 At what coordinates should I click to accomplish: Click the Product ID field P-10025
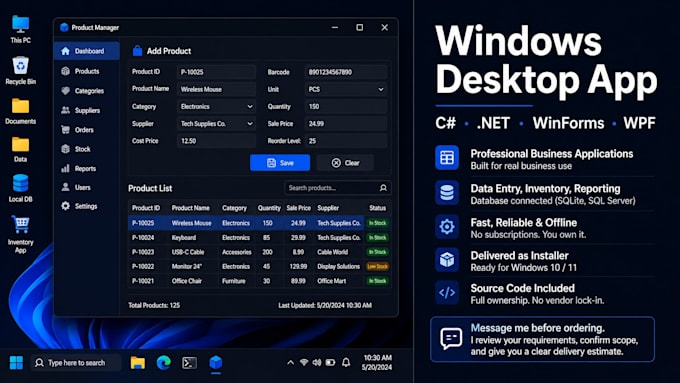tap(216, 72)
